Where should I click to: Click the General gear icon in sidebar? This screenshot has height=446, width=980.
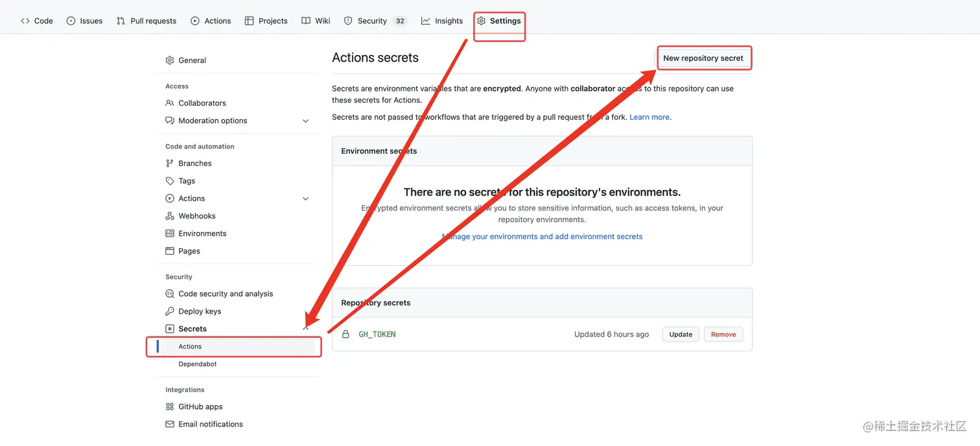click(170, 60)
